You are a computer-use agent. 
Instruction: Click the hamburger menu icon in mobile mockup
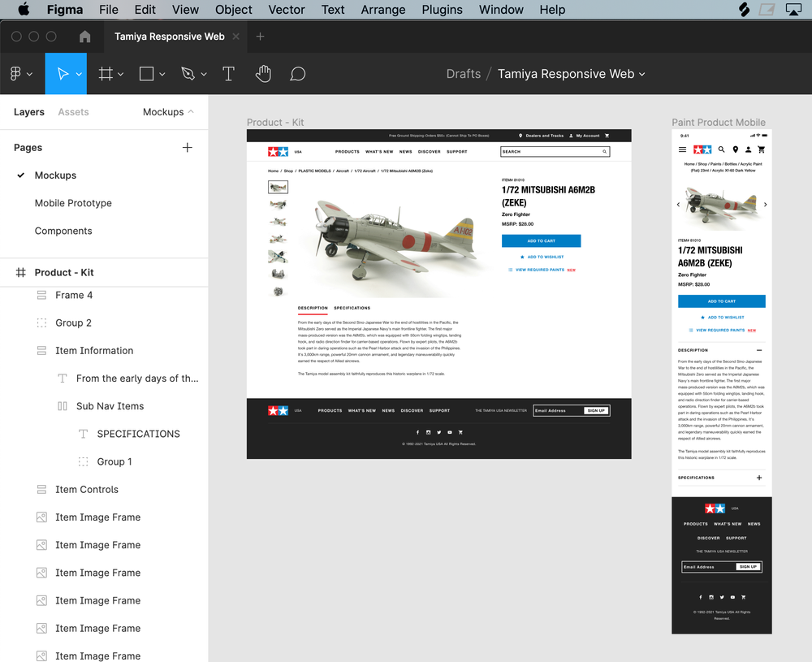point(683,149)
